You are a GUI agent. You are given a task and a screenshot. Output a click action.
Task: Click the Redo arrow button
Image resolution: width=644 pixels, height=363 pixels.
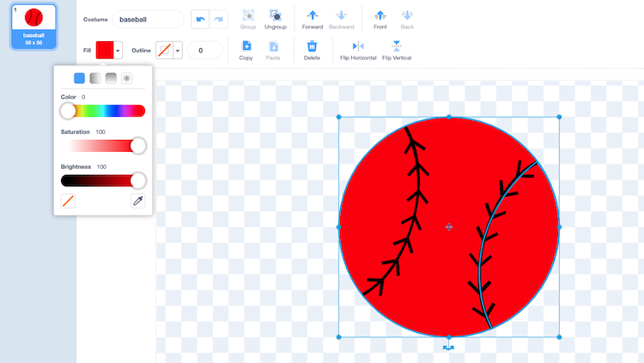coord(219,19)
